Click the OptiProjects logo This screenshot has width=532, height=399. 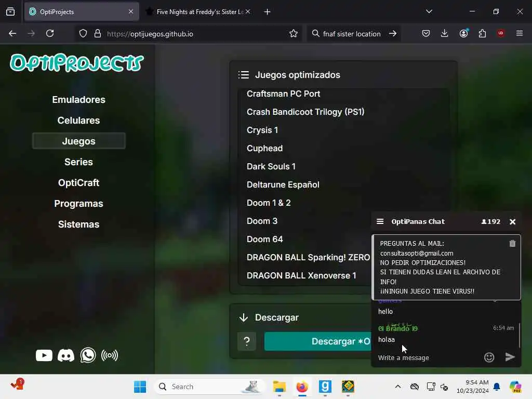click(77, 63)
